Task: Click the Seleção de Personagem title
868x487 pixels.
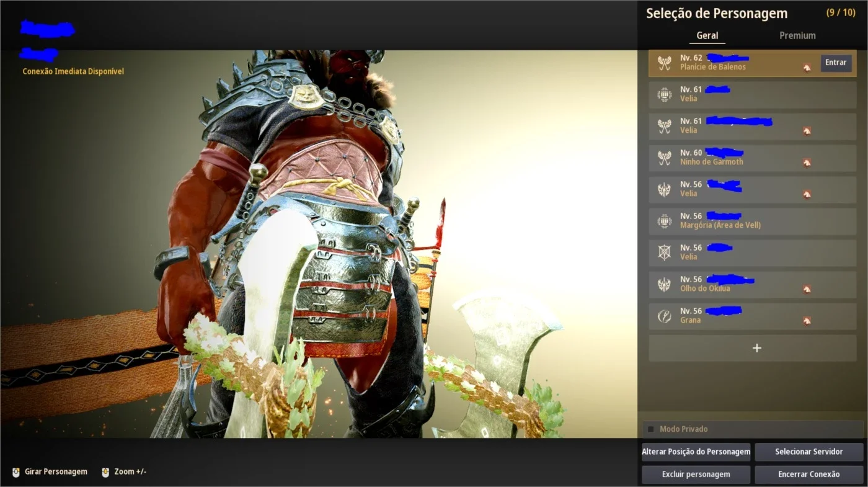Action: [x=717, y=14]
